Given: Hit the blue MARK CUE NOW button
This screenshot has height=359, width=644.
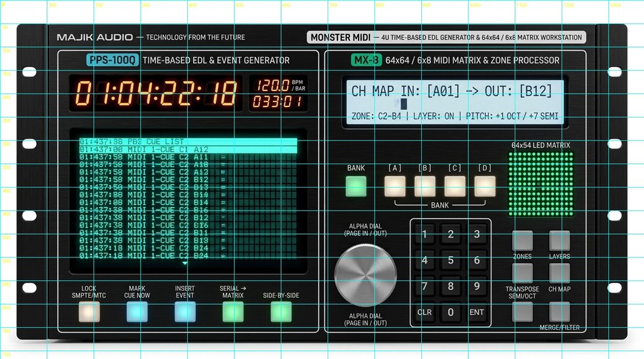Looking at the screenshot, I should click(x=137, y=312).
